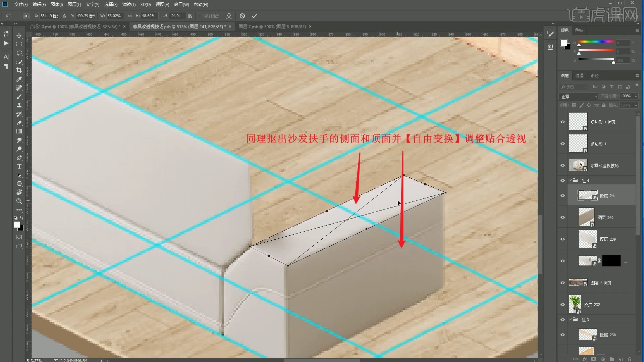Open the Actions panel play icon
The image size is (644, 362).
click(6, 43)
